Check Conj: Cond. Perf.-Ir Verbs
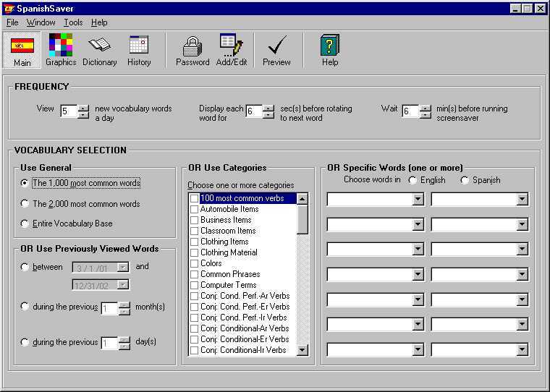Viewport: 550px width, 392px height. [x=194, y=318]
